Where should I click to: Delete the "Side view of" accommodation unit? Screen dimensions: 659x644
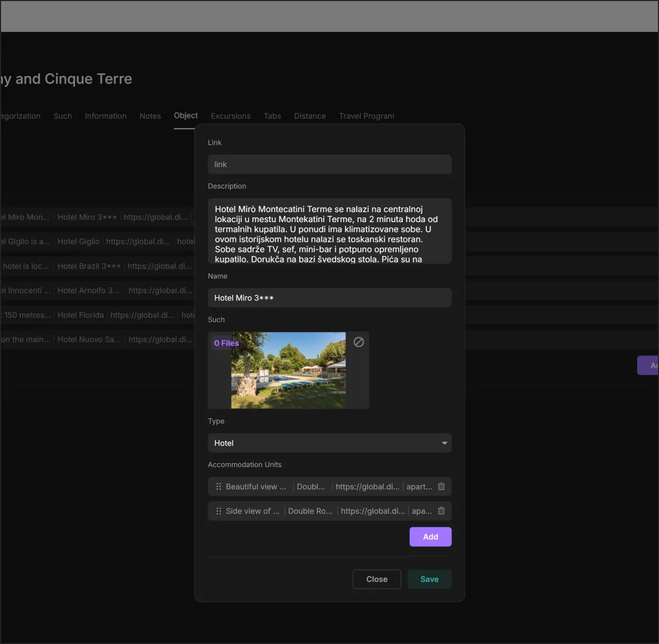pos(441,511)
